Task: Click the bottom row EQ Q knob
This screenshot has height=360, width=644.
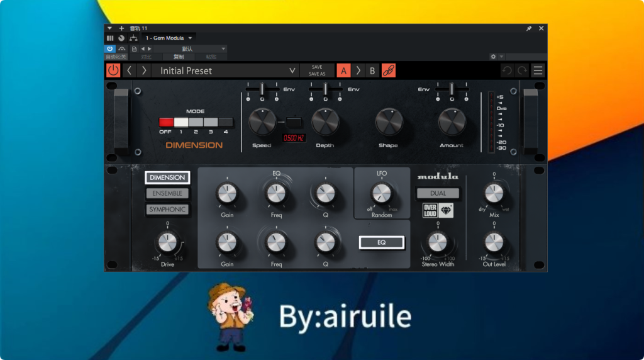Action: pos(325,242)
